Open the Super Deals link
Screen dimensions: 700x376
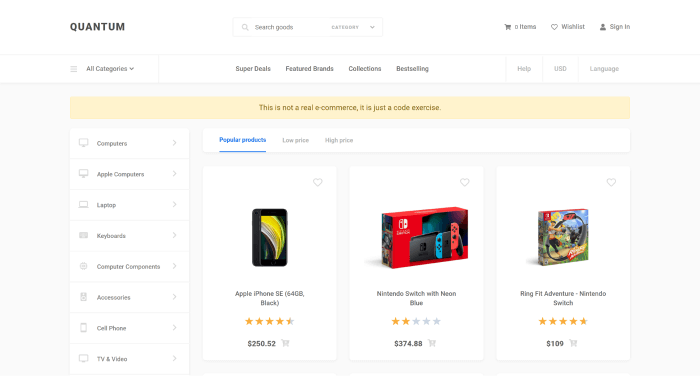253,69
